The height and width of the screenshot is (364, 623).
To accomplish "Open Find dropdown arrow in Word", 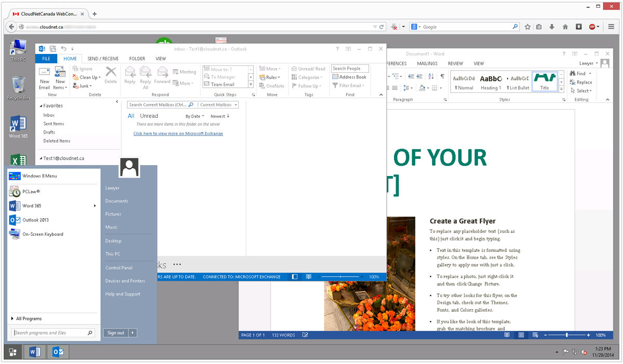I will tap(590, 74).
